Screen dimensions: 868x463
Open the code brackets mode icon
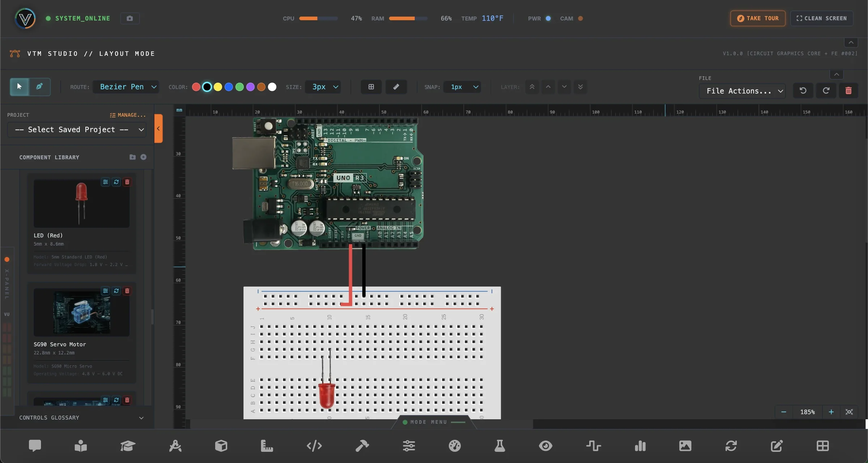click(x=314, y=446)
